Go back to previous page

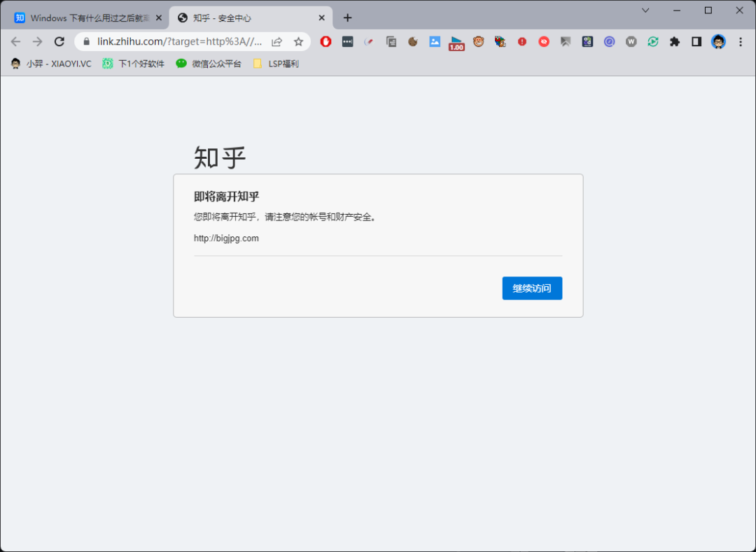click(16, 42)
